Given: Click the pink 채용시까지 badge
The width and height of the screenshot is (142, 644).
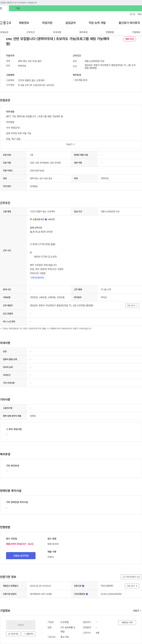Looking at the screenshot, I should point(130,39).
